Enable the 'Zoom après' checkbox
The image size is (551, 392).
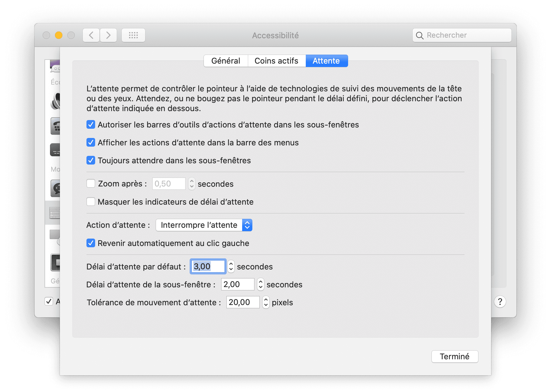pos(91,184)
